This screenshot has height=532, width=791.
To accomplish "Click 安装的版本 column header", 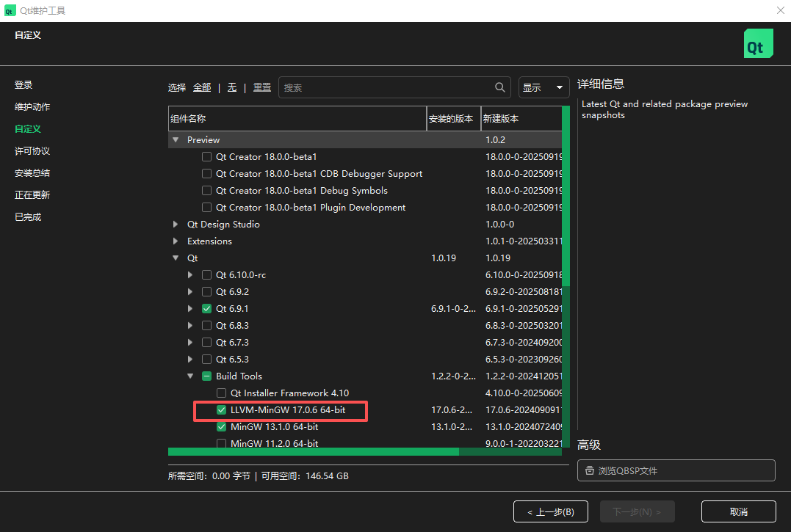I will click(x=453, y=118).
